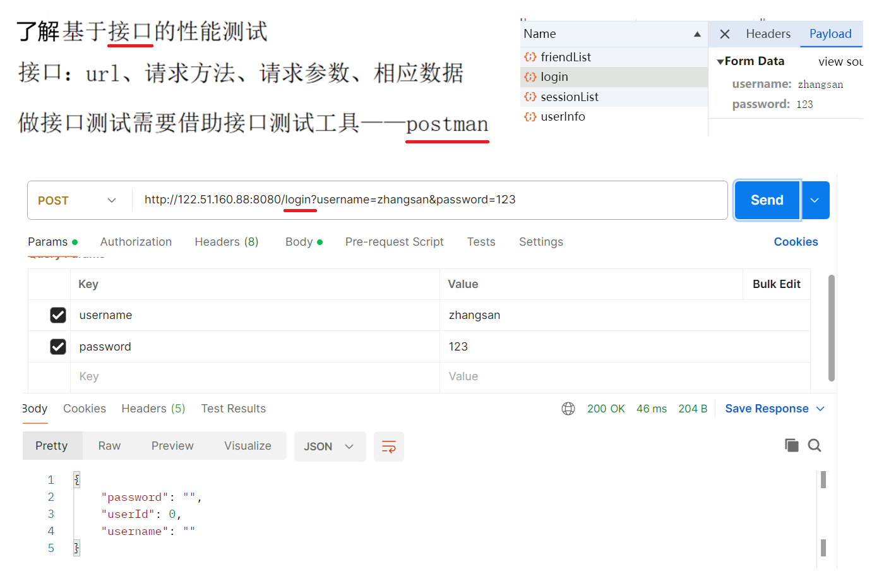
Task: Open the response Headers (5) tab
Action: 153,409
